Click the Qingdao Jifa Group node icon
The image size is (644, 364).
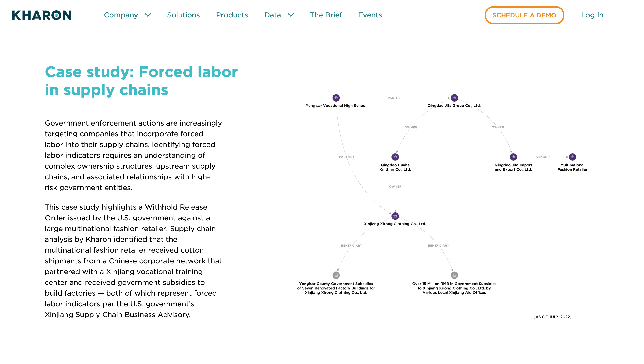[454, 98]
